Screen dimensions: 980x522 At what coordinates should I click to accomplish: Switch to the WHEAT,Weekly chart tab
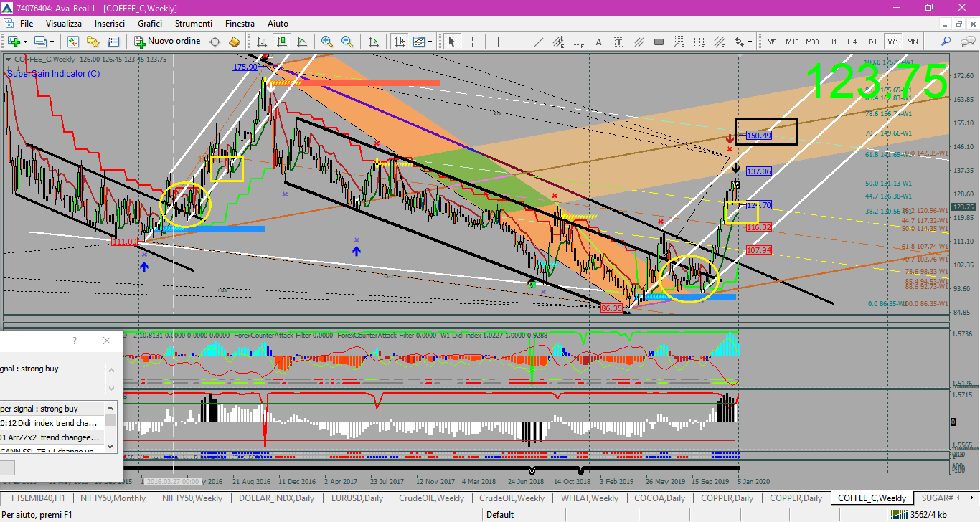click(x=590, y=498)
